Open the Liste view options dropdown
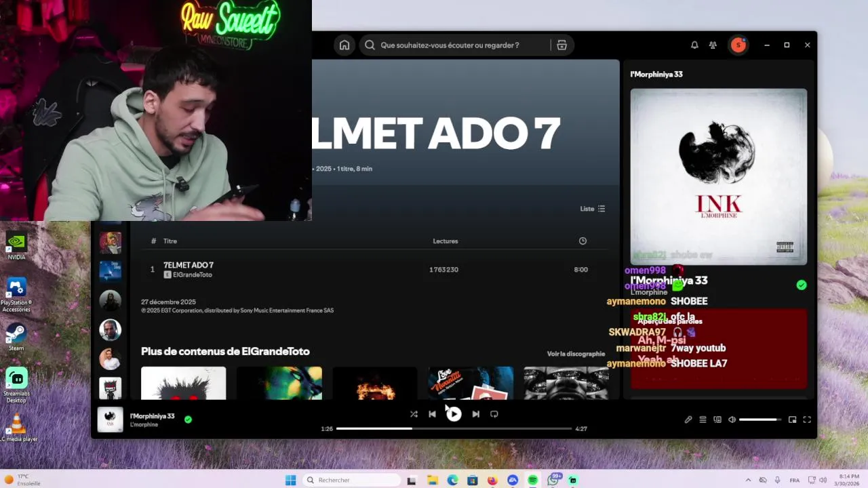The image size is (868, 488). click(592, 209)
